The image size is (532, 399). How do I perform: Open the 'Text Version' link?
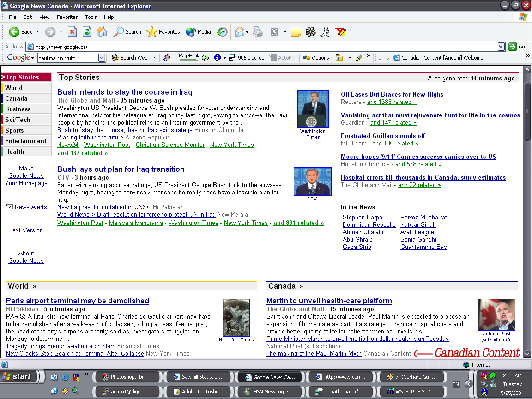[26, 230]
